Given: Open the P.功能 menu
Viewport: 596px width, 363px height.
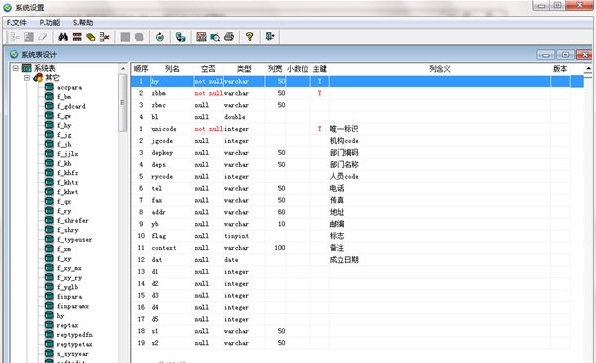Looking at the screenshot, I should click(50, 23).
